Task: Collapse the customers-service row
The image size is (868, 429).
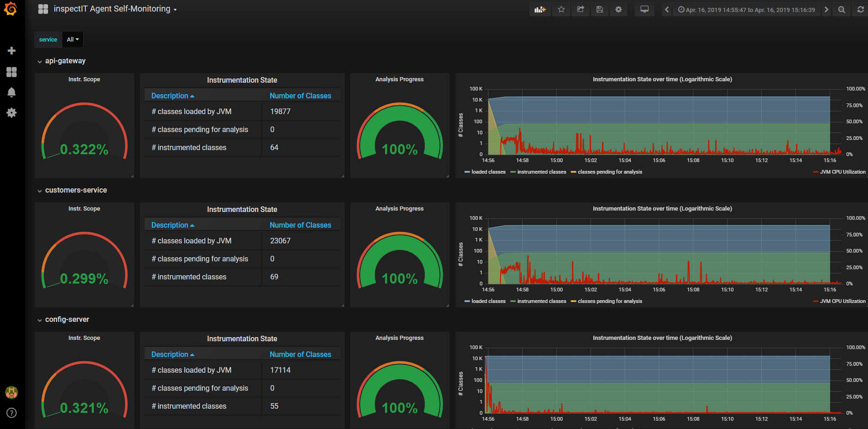Action: point(76,190)
